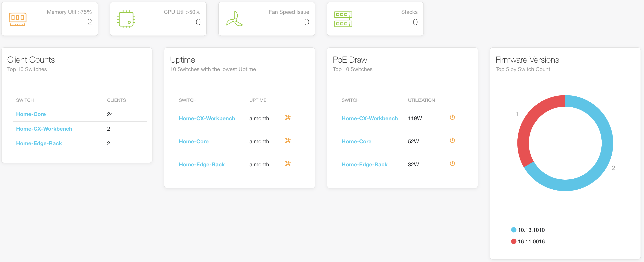Click the Memory Util RAM module icon
The width and height of the screenshot is (644, 262).
(x=17, y=19)
